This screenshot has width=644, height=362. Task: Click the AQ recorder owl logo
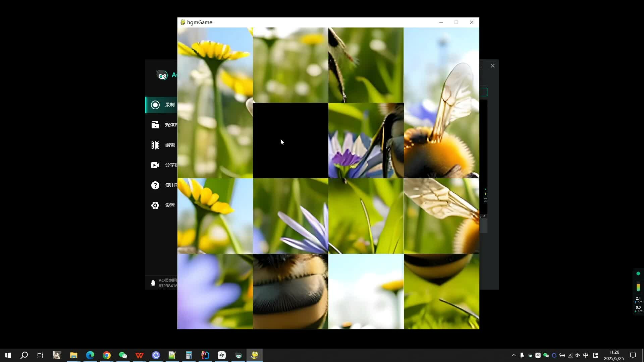tap(162, 75)
